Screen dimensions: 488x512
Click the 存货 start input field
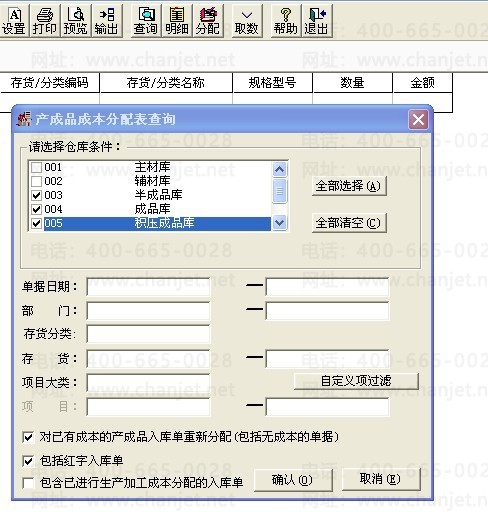(148, 358)
